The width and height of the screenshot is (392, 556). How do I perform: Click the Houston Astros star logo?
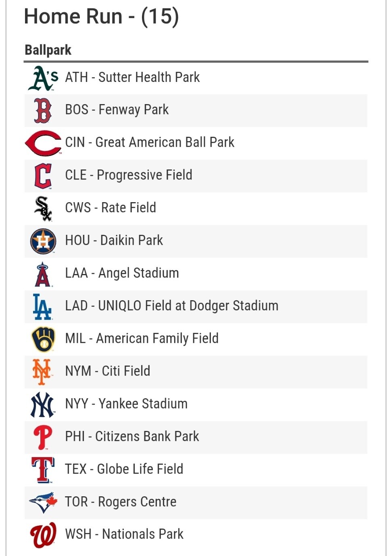[43, 241]
